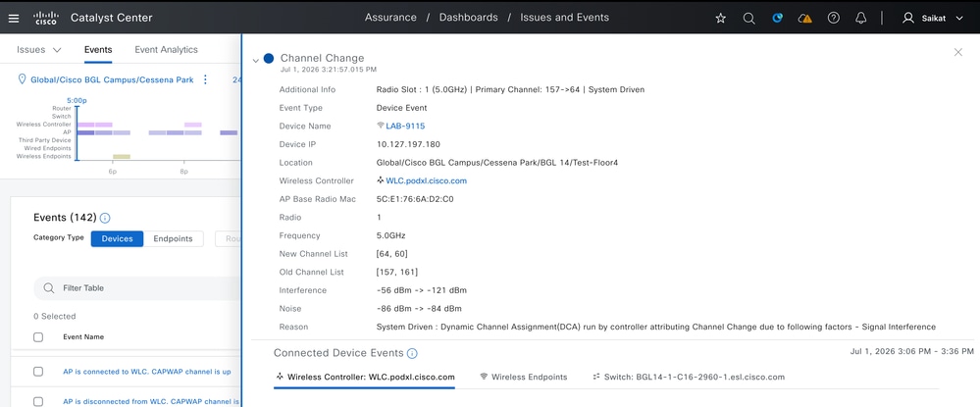Click the Filter Table input field
Screen dimensions: 980x407
click(137, 288)
